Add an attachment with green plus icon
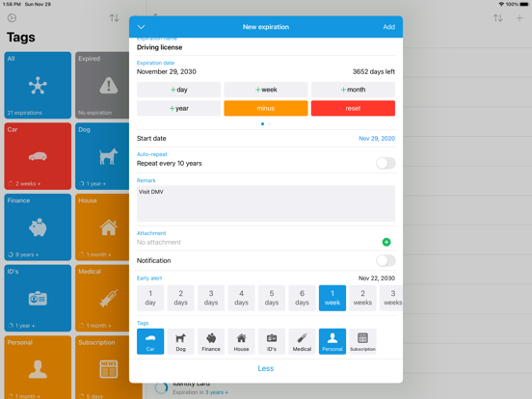Image resolution: width=532 pixels, height=399 pixels. [386, 242]
